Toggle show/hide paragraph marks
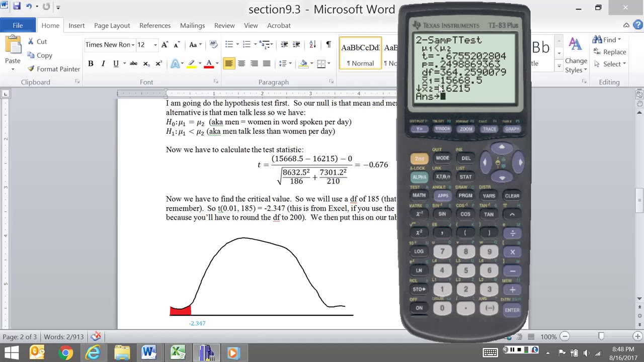This screenshot has width=644, height=362. click(329, 45)
